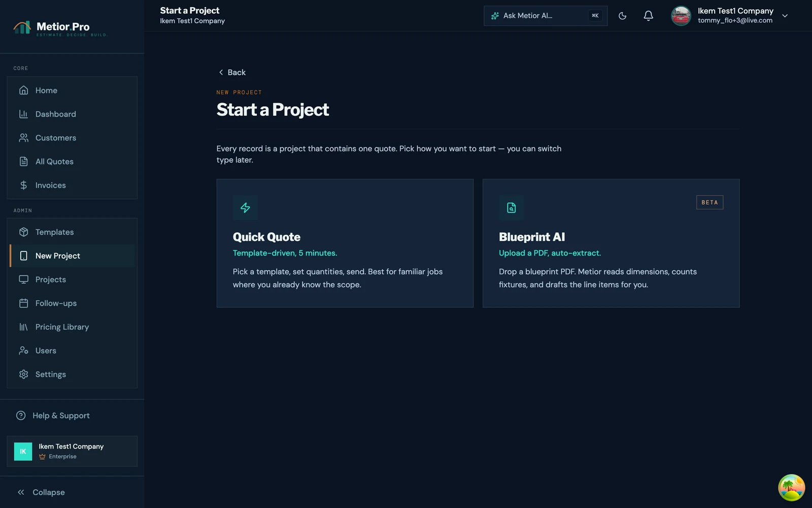Click the ⌘K shortcut badge
This screenshot has width=812, height=508.
[595, 16]
